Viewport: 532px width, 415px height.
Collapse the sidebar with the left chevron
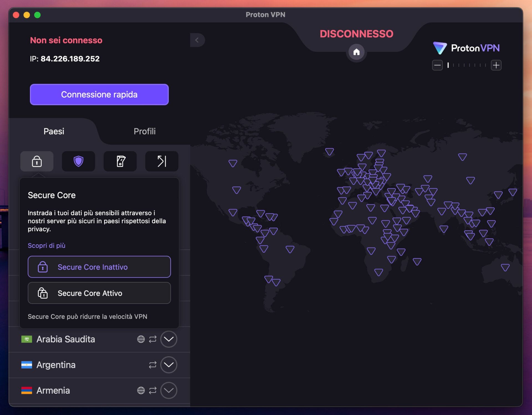coord(197,40)
